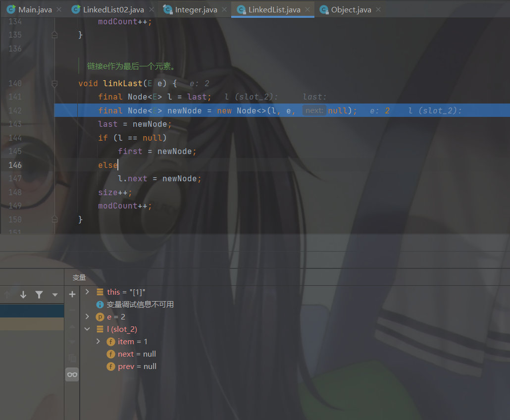Click the fold end marker at line 150
Image resolution: width=510 pixels, height=420 pixels.
[x=55, y=219]
